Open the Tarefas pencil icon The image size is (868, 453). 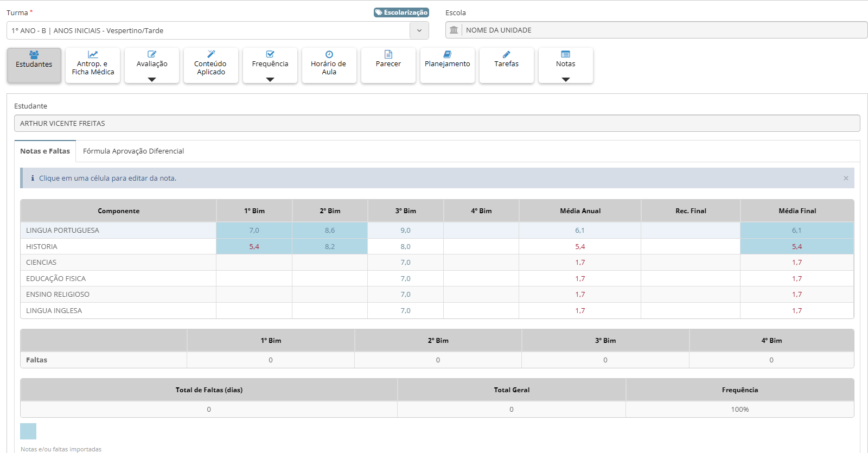507,54
